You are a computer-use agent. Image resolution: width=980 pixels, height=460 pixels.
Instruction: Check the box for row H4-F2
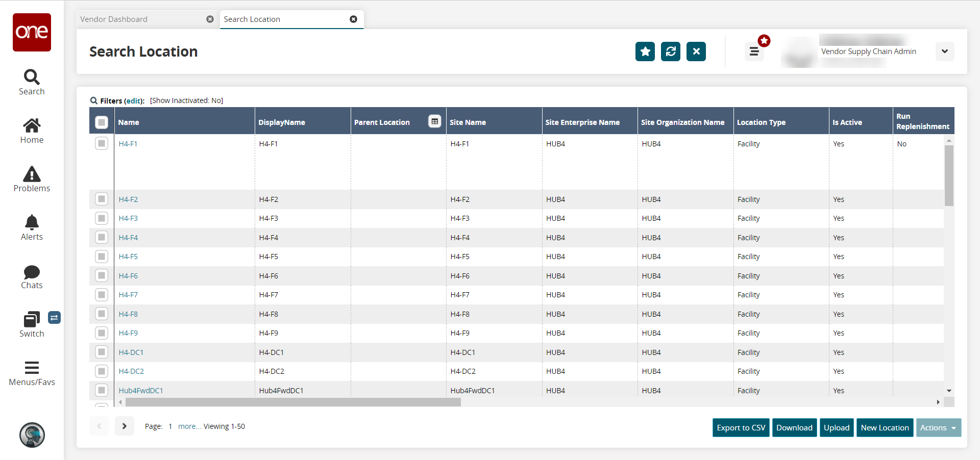click(102, 199)
